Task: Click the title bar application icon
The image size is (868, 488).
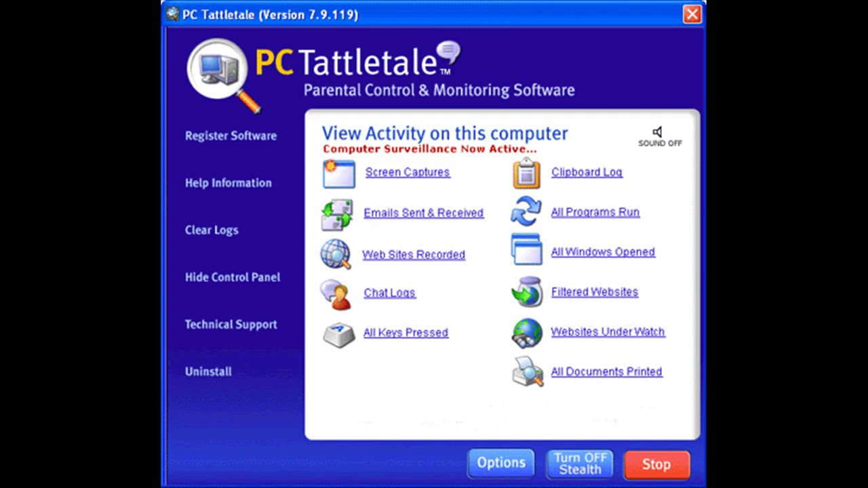Action: point(172,14)
